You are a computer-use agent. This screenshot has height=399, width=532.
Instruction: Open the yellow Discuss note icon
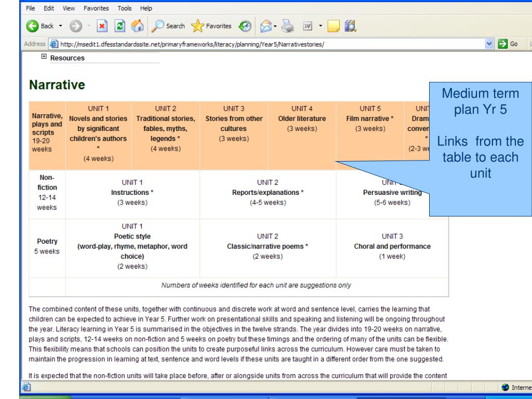(333, 26)
